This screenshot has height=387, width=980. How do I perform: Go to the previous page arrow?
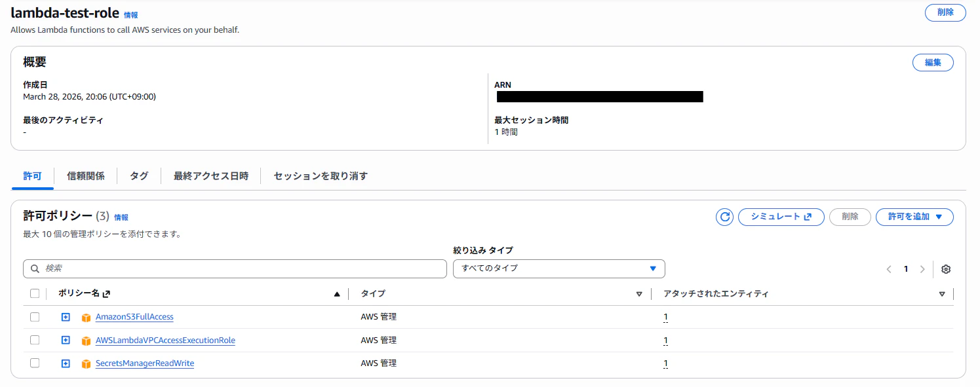(889, 269)
